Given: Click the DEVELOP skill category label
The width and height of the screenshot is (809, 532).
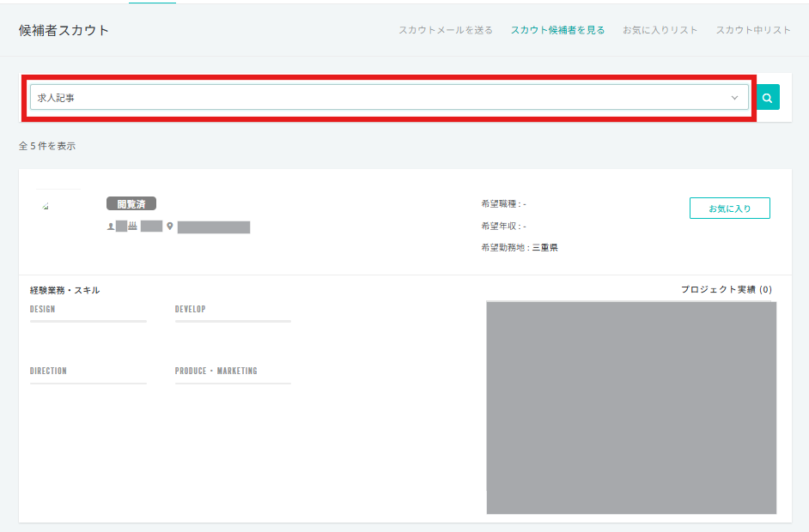Looking at the screenshot, I should 191,309.
